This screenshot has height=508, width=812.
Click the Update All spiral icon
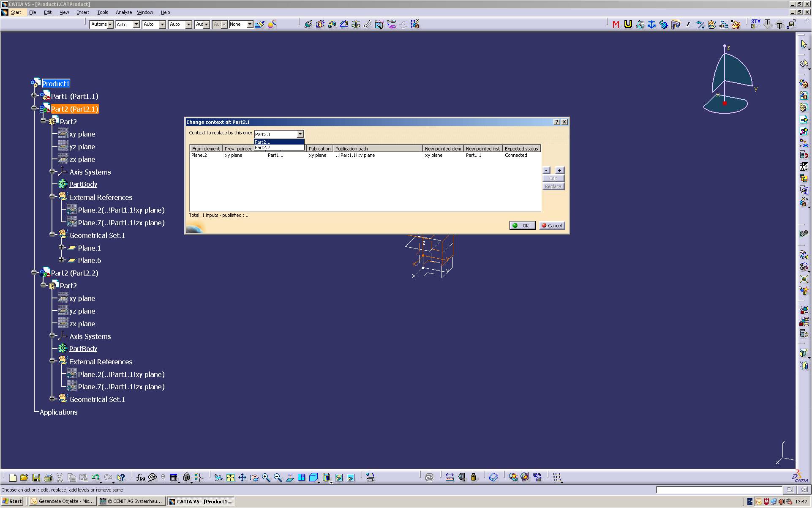[429, 478]
